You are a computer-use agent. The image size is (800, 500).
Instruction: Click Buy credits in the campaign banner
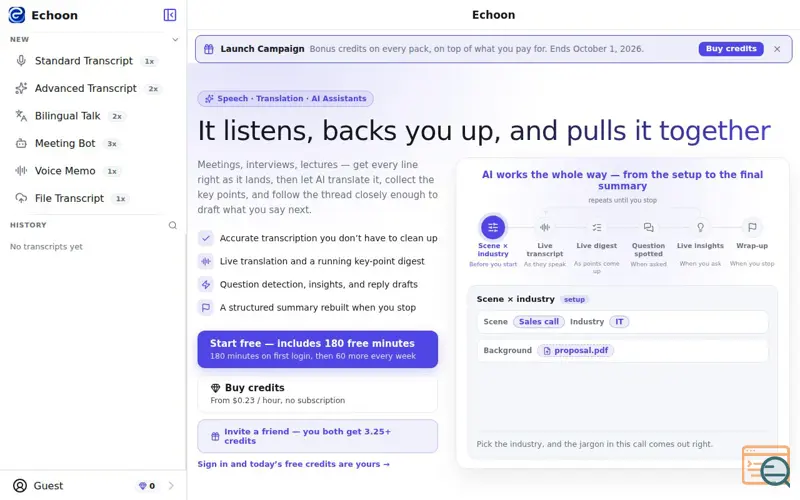[731, 49]
